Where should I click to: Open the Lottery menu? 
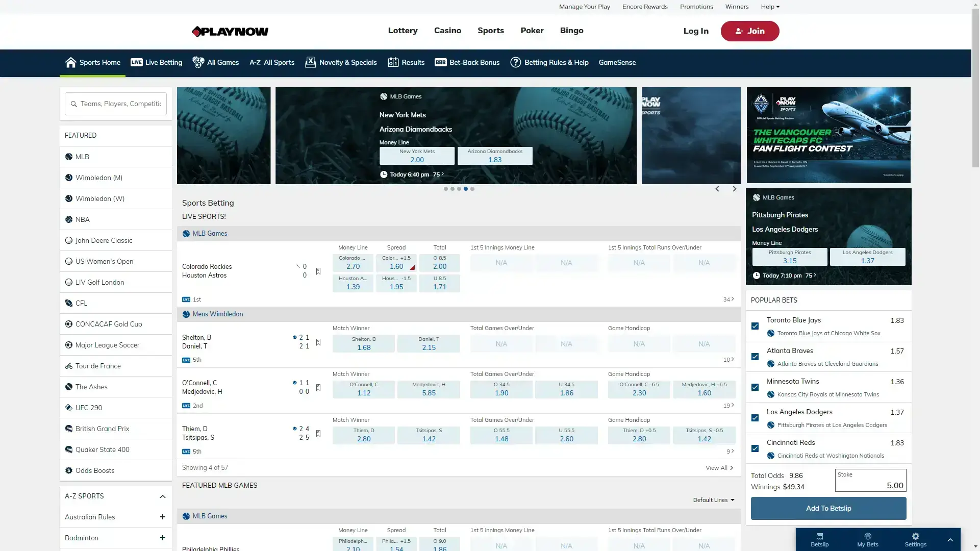click(x=403, y=31)
